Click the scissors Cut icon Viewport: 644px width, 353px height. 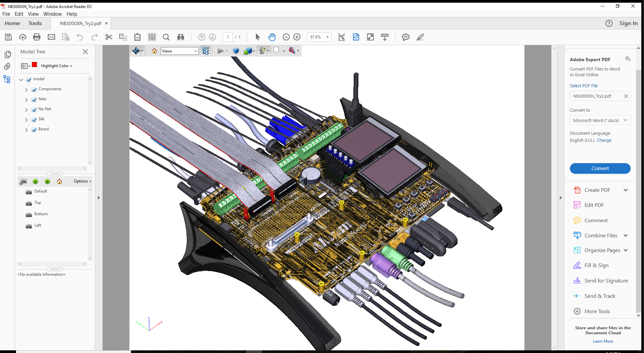pyautogui.click(x=109, y=37)
